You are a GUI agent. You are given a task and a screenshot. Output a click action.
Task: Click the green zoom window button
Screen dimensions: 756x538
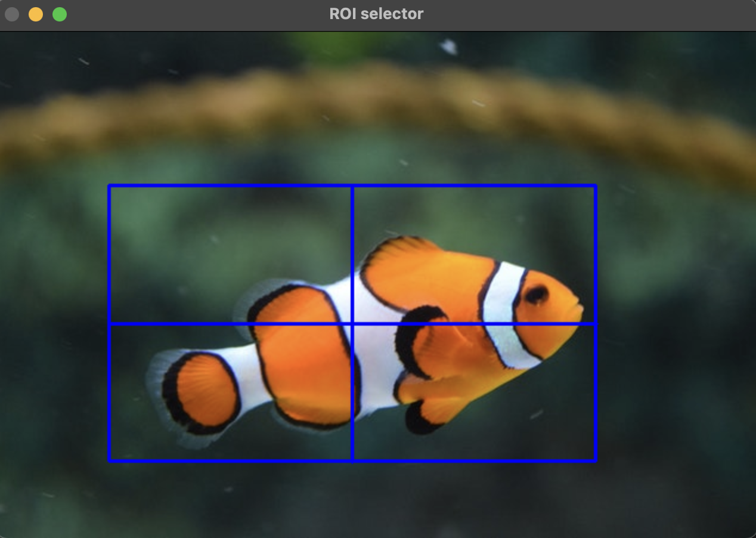tap(60, 14)
